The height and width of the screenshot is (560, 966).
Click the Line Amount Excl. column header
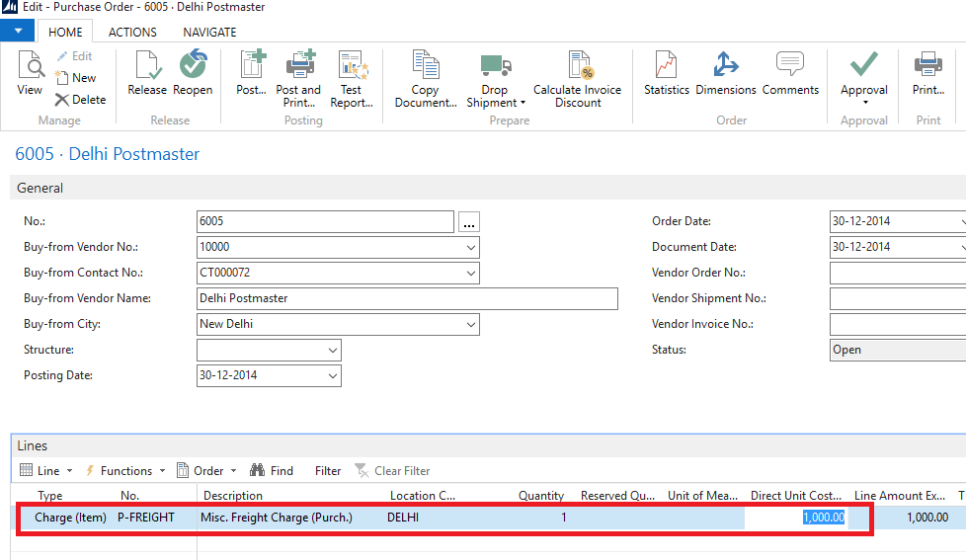900,496
